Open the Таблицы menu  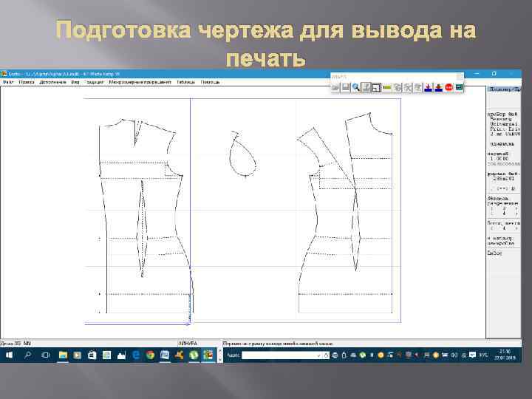click(186, 82)
